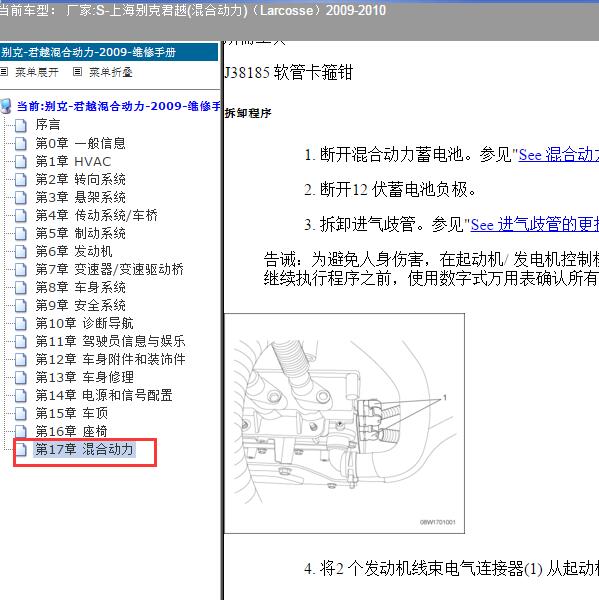Open 第7章 变速器/变速驱动桥

109,269
